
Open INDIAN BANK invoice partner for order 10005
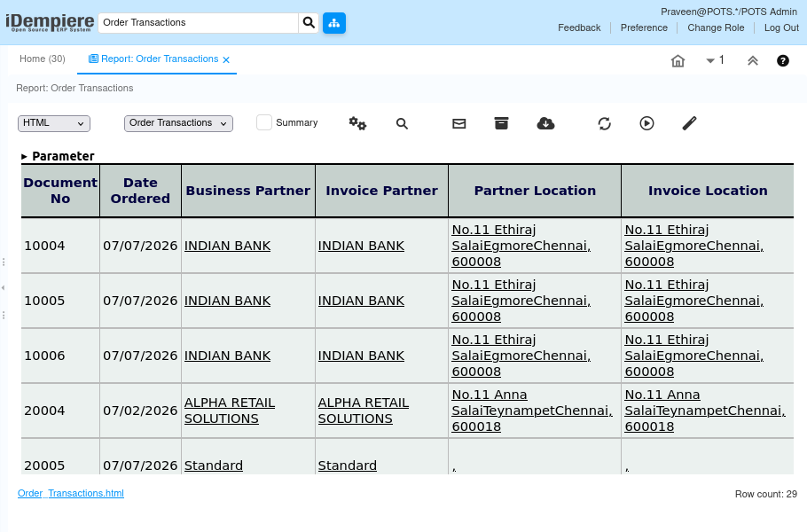click(361, 301)
